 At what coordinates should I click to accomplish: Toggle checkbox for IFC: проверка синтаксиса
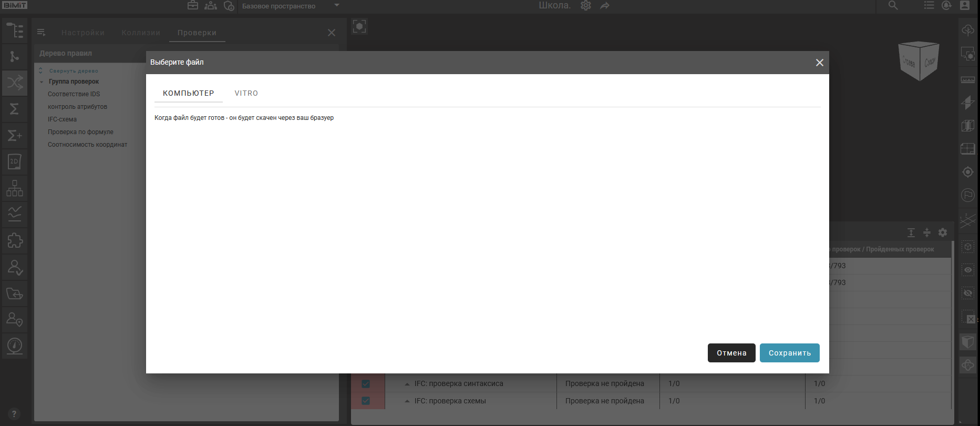pyautogui.click(x=366, y=384)
